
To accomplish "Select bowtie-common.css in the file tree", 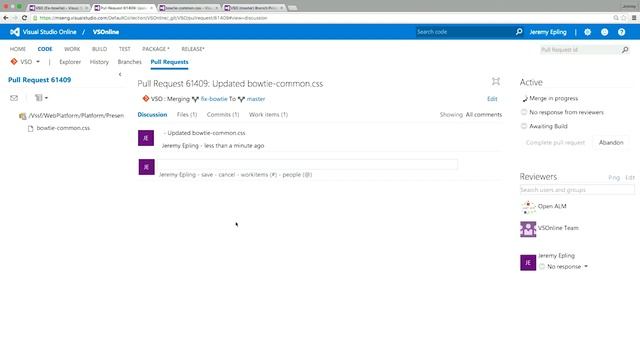I will pyautogui.click(x=63, y=128).
